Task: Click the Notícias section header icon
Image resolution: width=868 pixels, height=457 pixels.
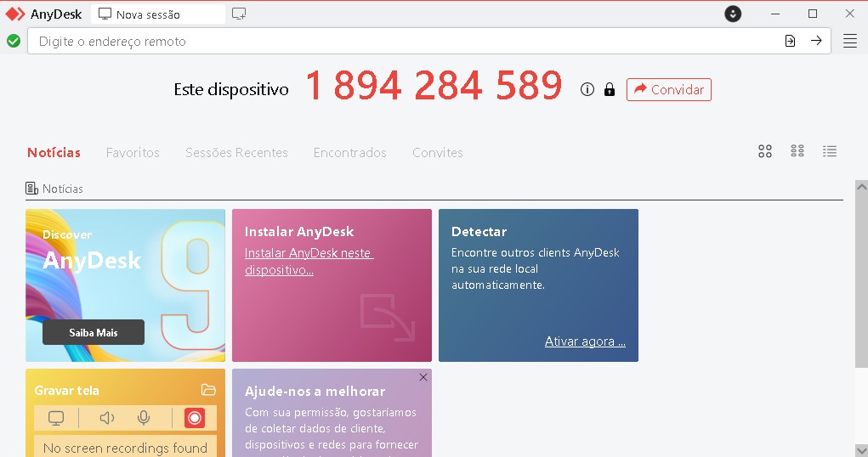Action: (32, 189)
